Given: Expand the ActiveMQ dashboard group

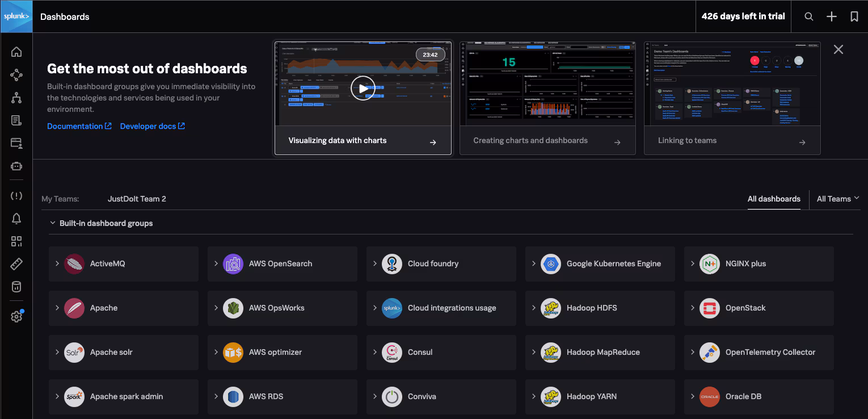Looking at the screenshot, I should point(57,263).
